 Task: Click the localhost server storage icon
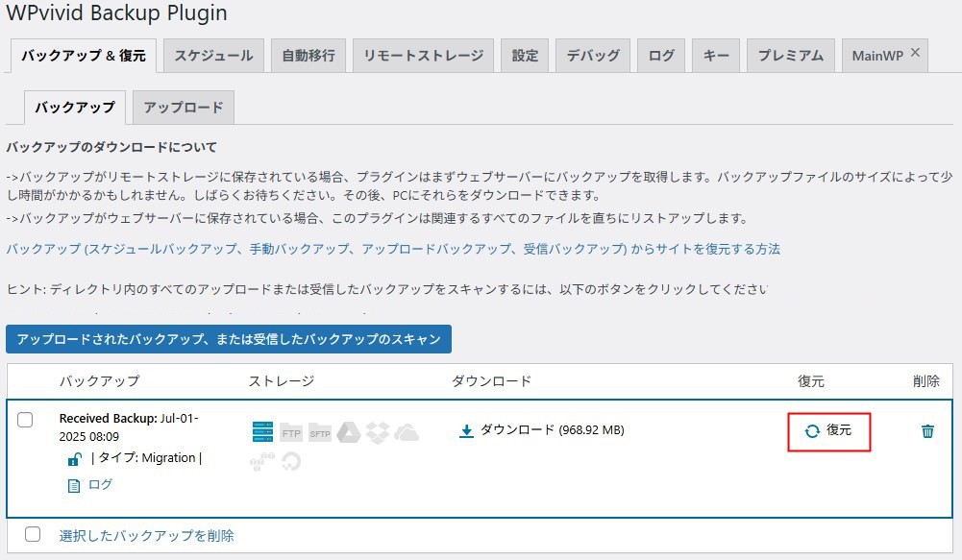tap(262, 432)
